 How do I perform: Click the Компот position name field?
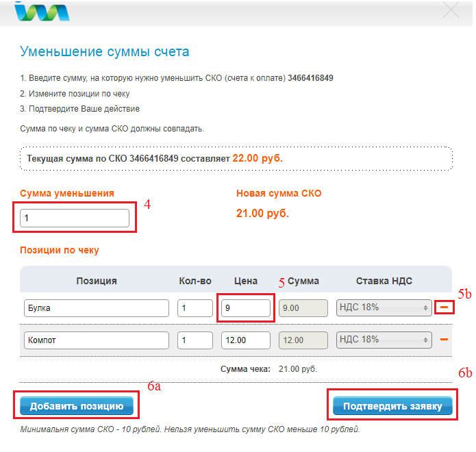(x=96, y=340)
